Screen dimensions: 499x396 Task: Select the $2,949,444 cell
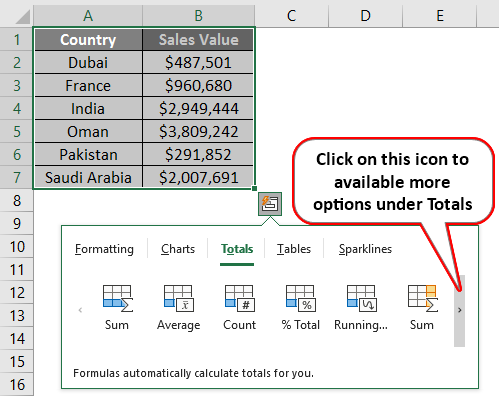(x=198, y=109)
